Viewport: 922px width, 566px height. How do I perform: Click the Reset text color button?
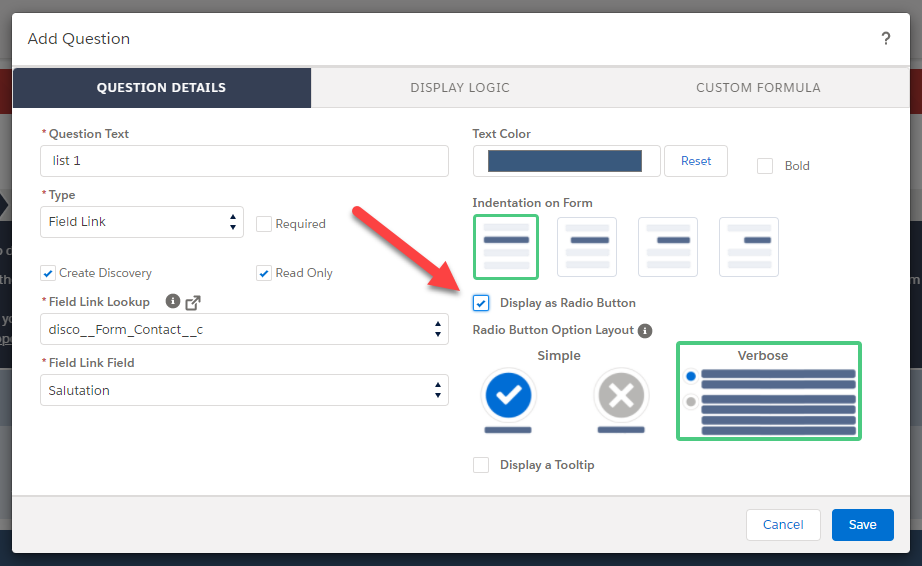click(x=696, y=161)
